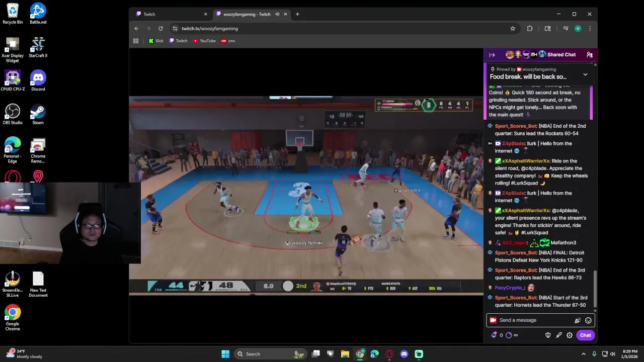Click the Z4pBlade username in first !lurk message

click(513, 143)
